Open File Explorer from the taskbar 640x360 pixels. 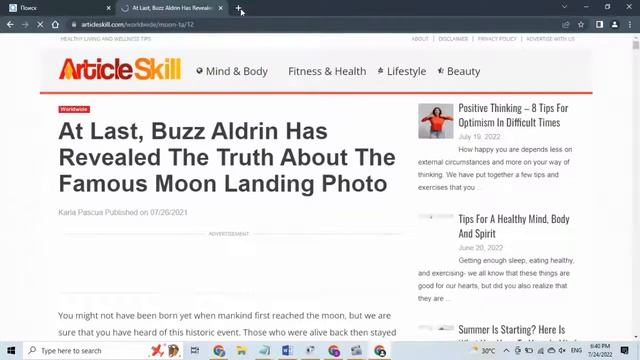[241, 351]
